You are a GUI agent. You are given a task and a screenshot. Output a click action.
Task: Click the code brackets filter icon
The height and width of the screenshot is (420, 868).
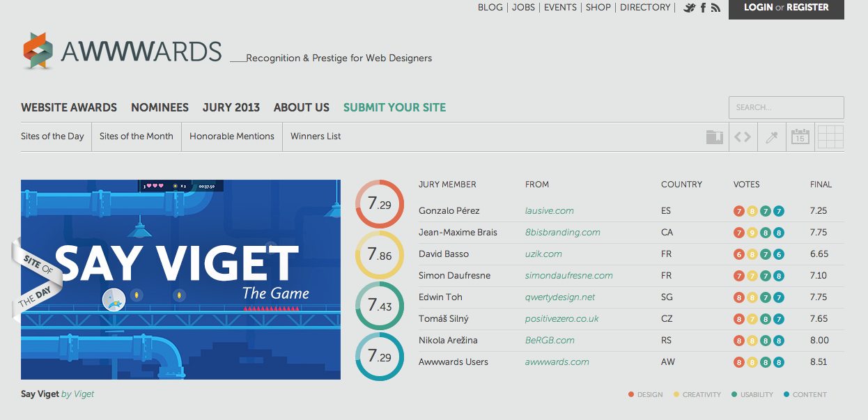pyautogui.click(x=743, y=137)
